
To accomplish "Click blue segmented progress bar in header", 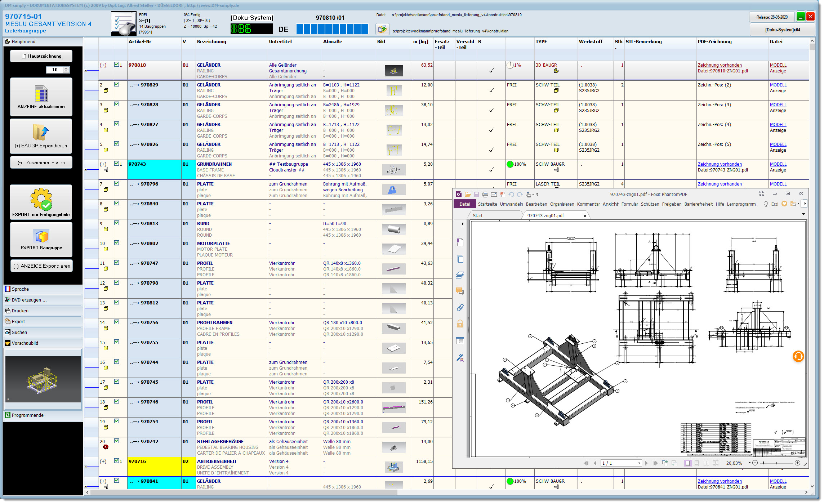I will pos(332,29).
